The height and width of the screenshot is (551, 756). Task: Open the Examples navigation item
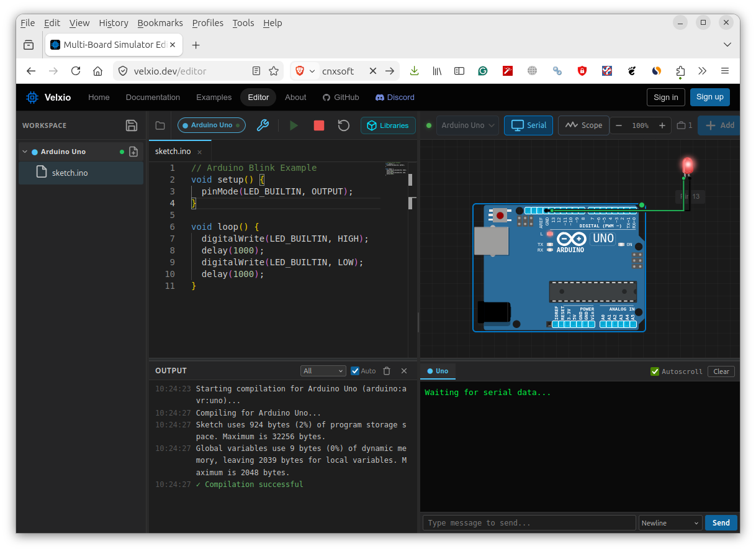coord(214,98)
